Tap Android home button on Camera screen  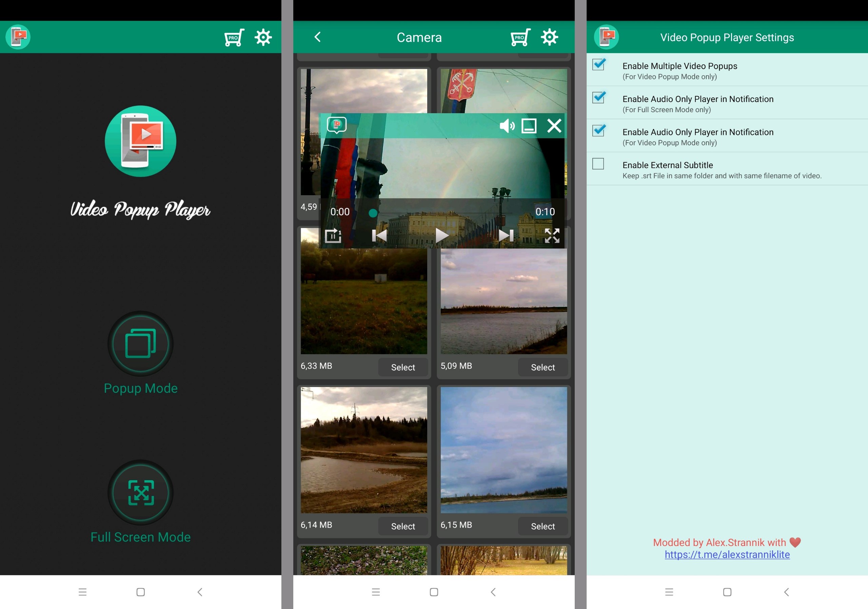click(434, 592)
